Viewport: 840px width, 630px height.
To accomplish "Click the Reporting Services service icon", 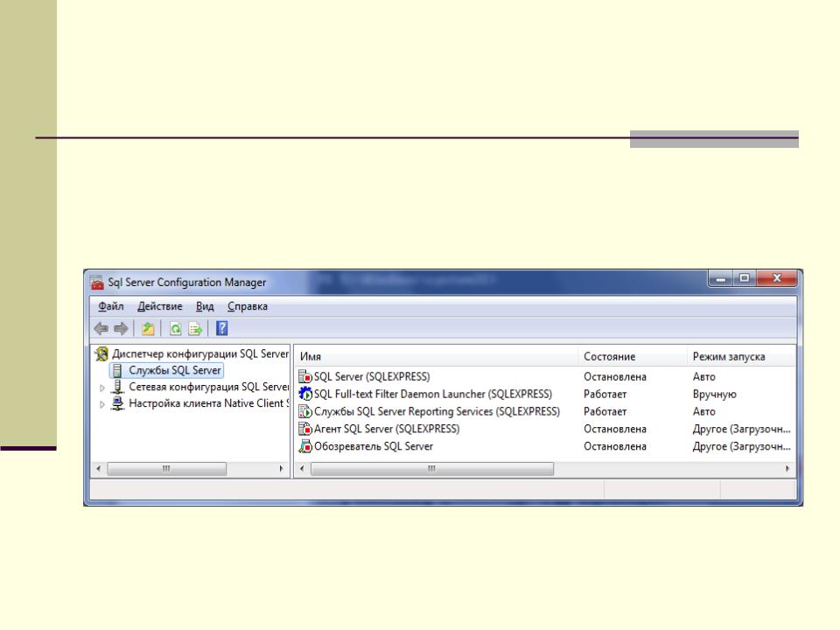I will pos(305,411).
